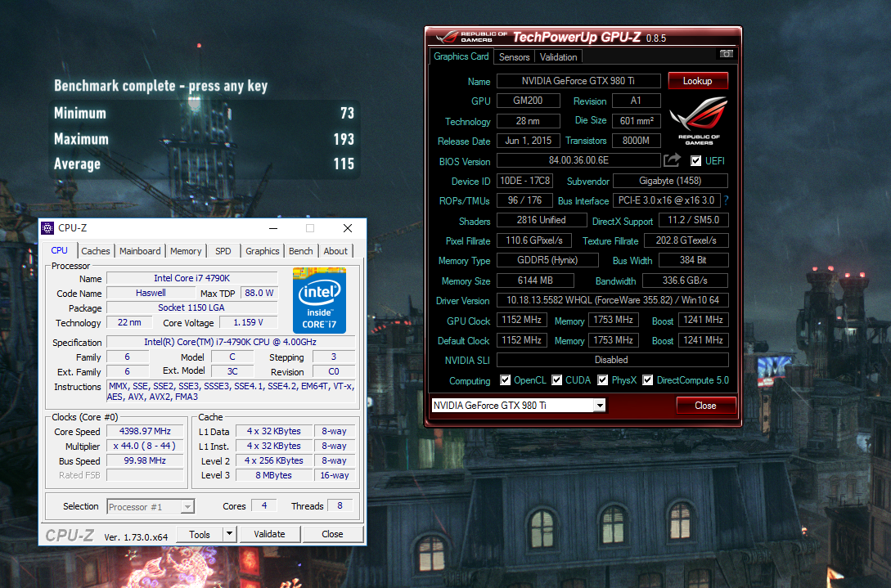Click the Code Name value Haswell
The image size is (891, 588).
(x=151, y=293)
